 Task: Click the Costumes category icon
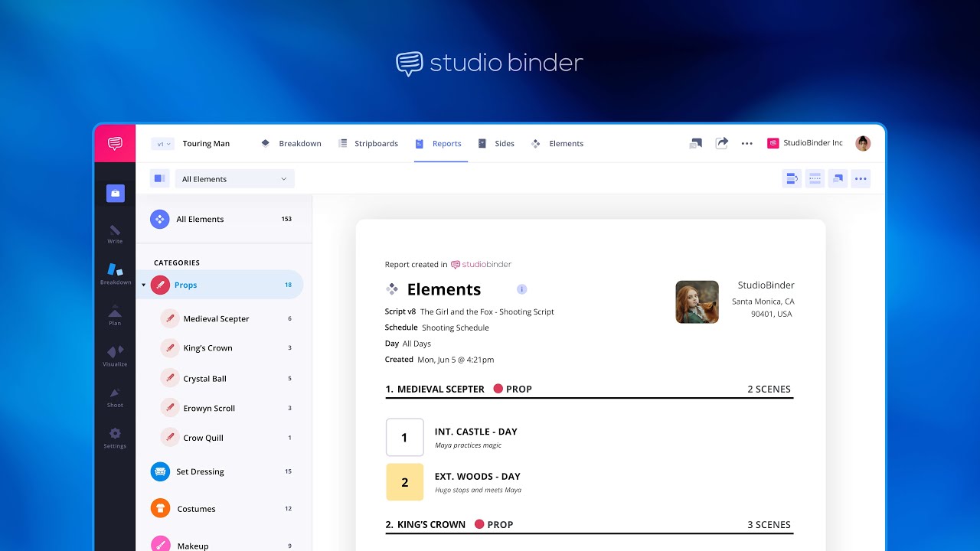click(x=160, y=508)
